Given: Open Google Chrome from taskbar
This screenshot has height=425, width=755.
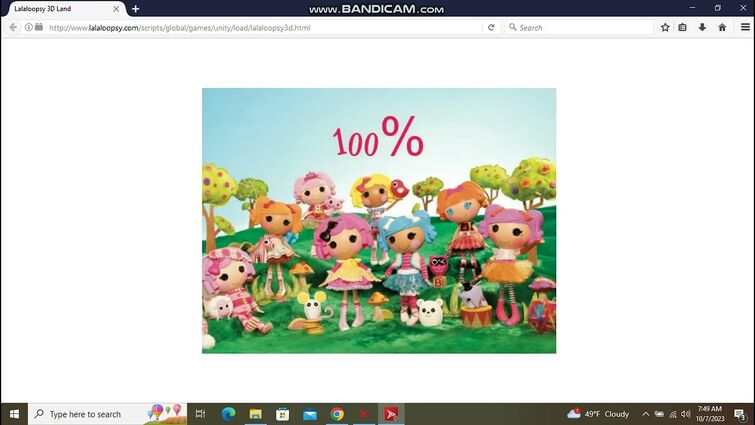Looking at the screenshot, I should pos(337,414).
